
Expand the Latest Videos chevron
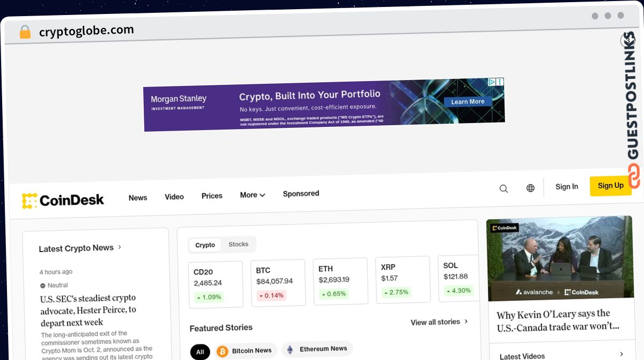tap(621, 354)
